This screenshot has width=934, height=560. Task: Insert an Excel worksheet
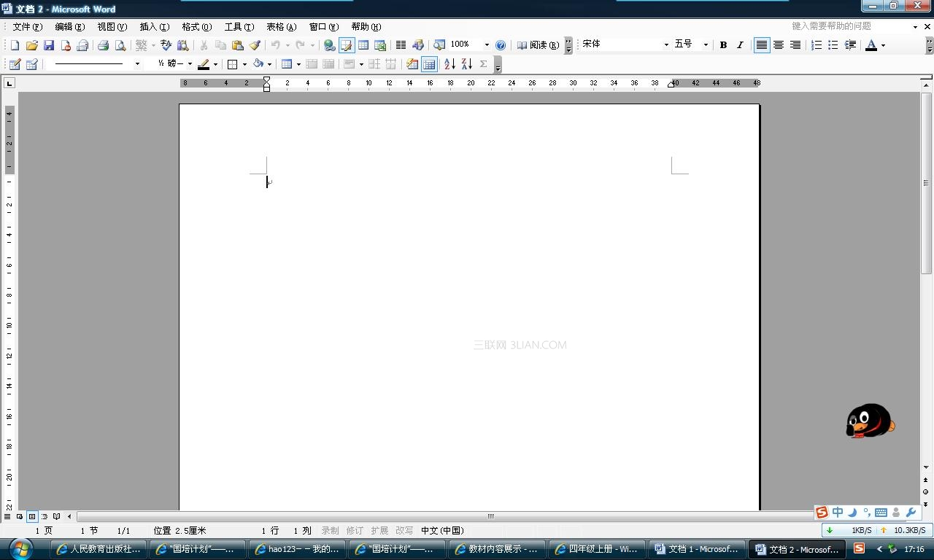click(380, 45)
